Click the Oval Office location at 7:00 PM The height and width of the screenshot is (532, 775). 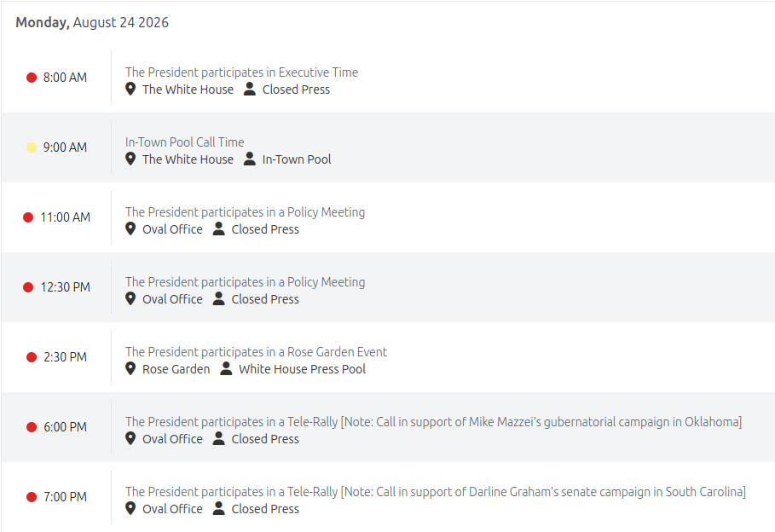click(172, 509)
